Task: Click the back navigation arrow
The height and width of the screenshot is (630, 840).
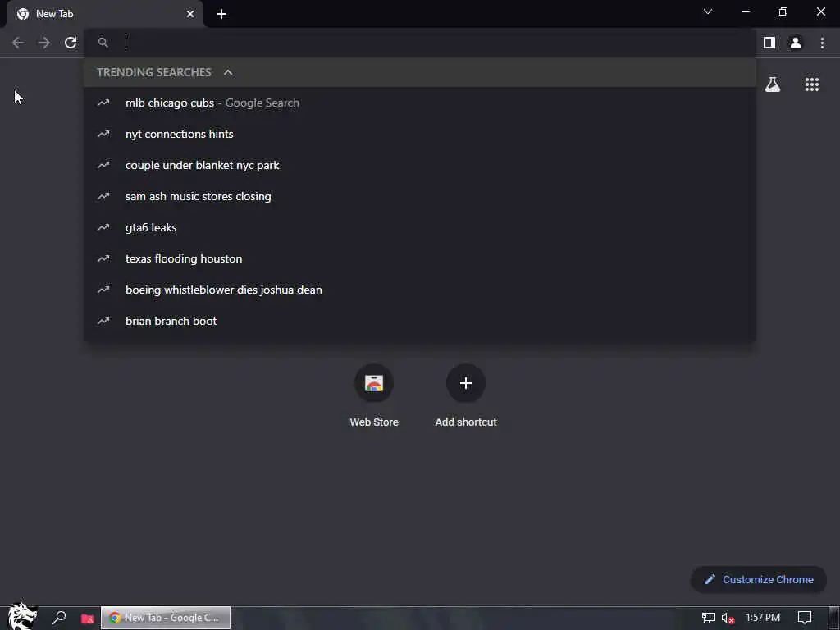Action: 18,43
